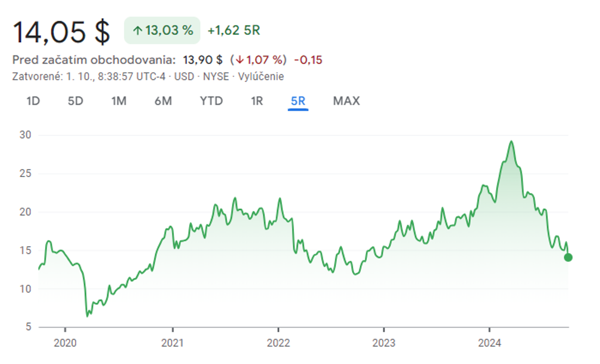Click the green up arrow in percentage badge

137,31
